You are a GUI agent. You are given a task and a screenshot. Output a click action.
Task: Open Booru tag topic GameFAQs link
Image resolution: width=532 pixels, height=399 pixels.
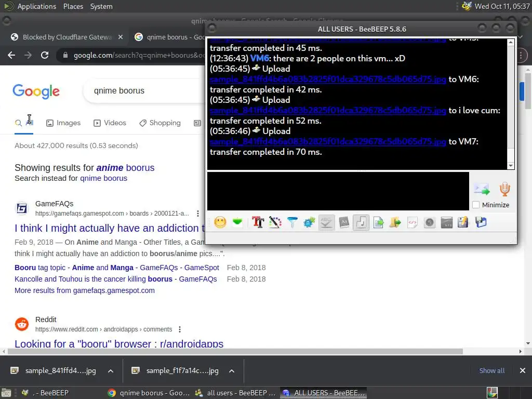pyautogui.click(x=117, y=268)
